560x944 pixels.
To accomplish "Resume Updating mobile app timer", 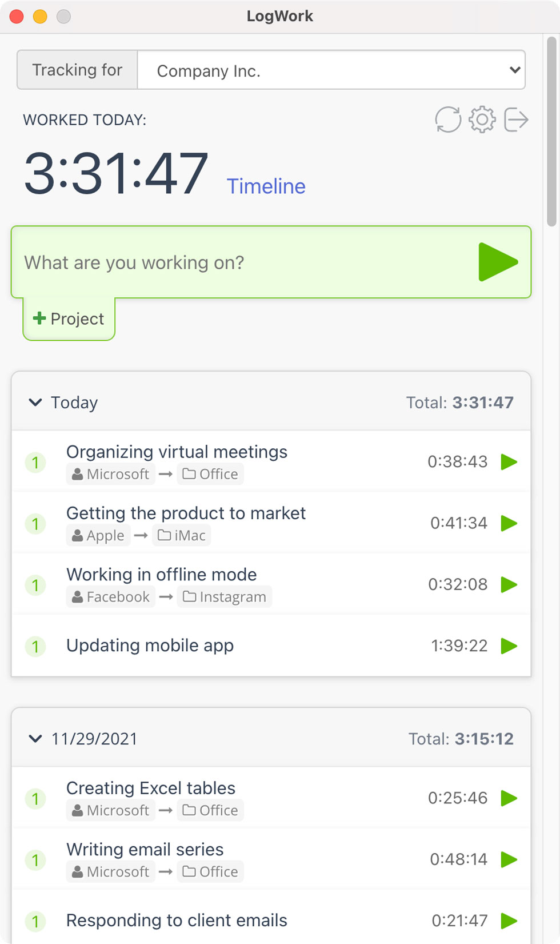I will point(509,646).
